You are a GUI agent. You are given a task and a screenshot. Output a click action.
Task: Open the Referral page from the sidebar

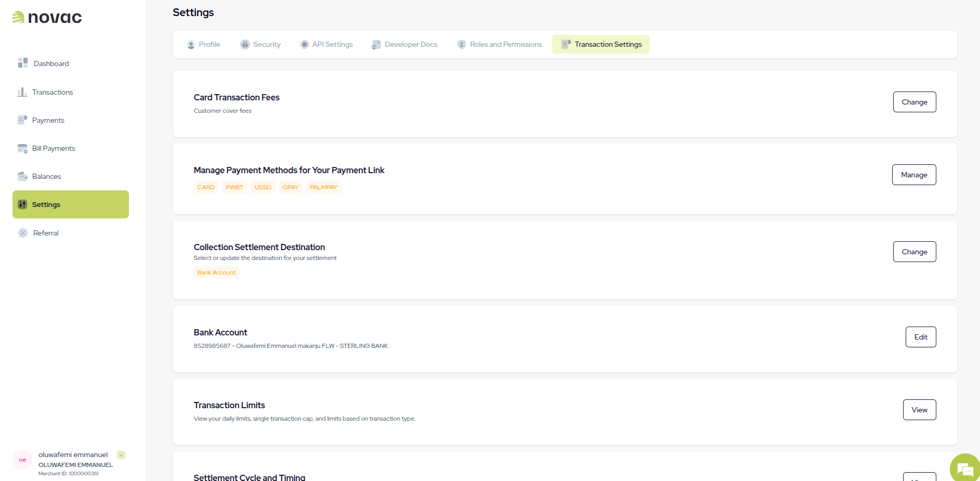[46, 233]
